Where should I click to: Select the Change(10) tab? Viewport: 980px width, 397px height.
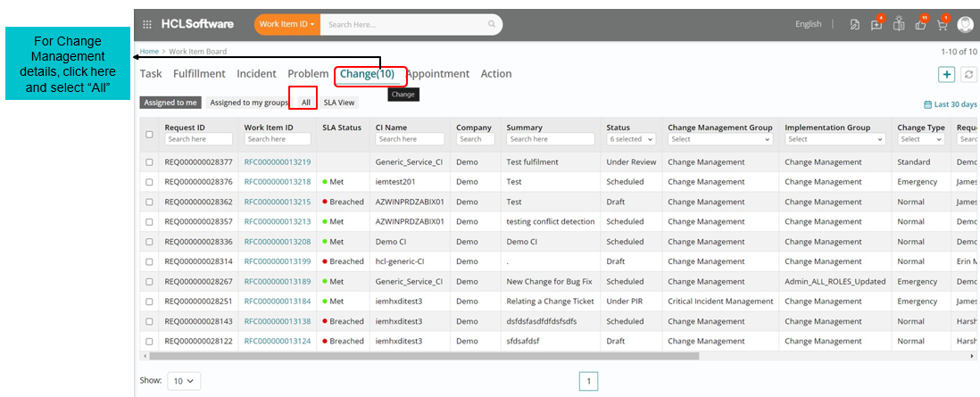368,74
